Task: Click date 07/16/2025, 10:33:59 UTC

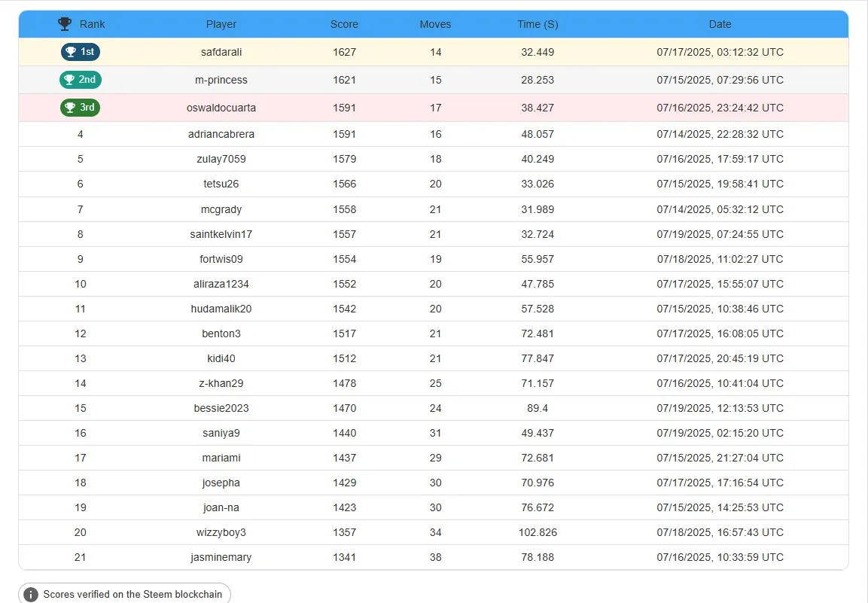Action: click(720, 558)
